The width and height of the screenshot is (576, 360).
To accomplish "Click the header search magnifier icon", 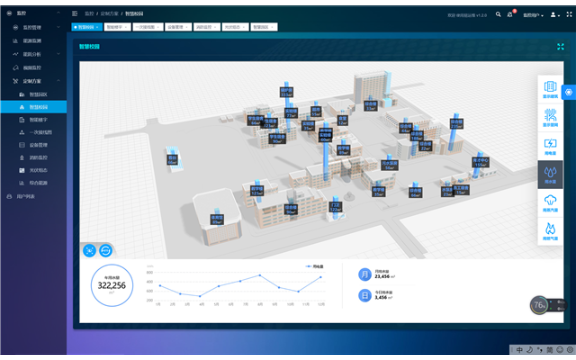I will (x=498, y=14).
